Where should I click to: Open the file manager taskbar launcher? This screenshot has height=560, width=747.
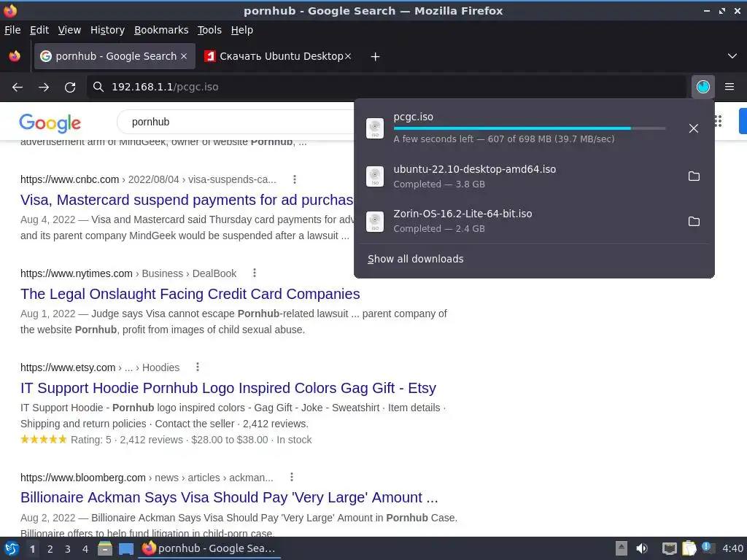pyautogui.click(x=105, y=548)
